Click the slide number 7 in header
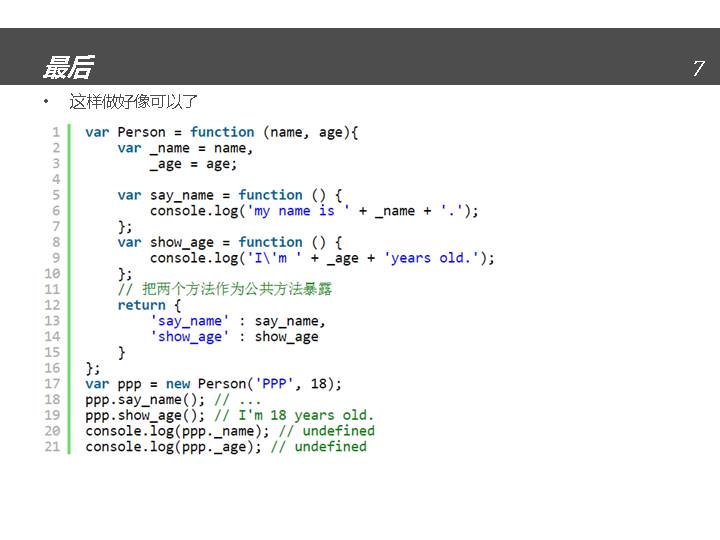The image size is (720, 540). point(698,68)
